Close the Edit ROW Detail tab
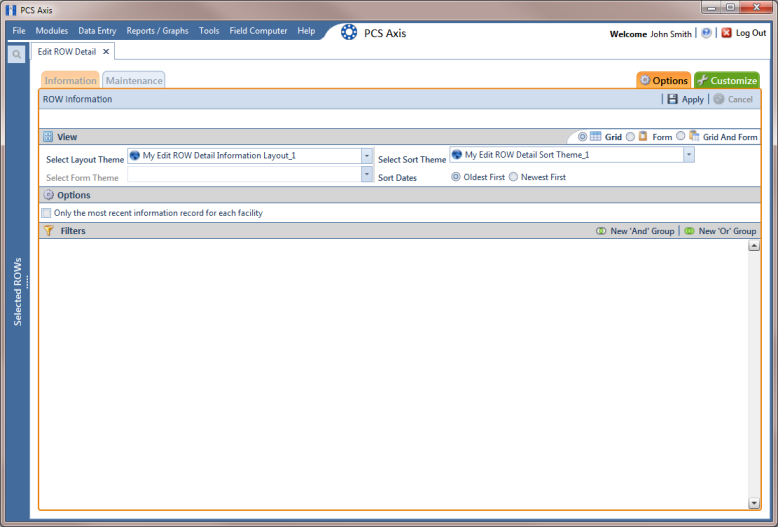 (106, 52)
